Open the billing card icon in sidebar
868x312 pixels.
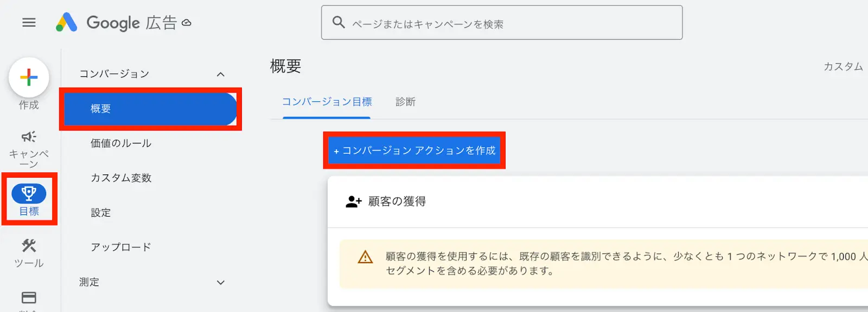(29, 297)
